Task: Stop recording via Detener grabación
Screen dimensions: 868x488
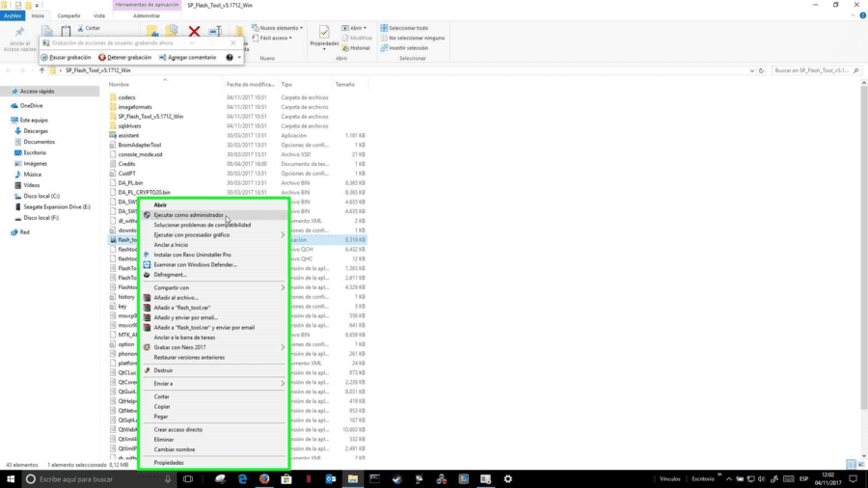Action: coord(124,58)
